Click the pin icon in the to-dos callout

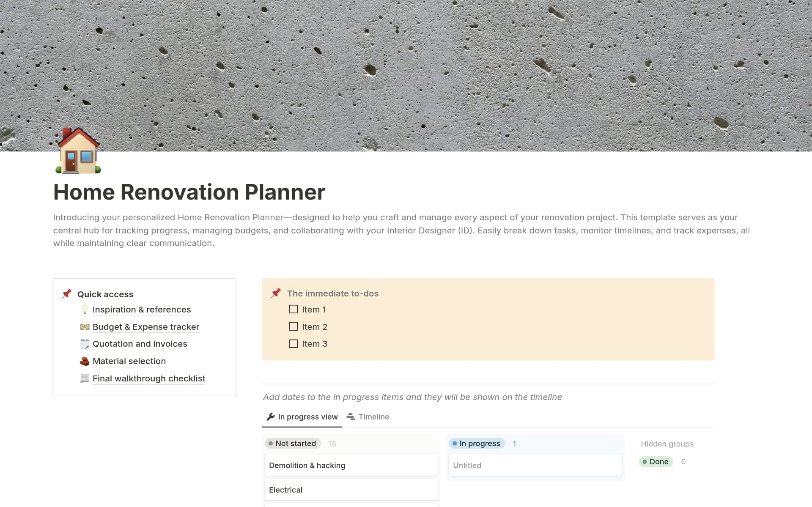(276, 293)
